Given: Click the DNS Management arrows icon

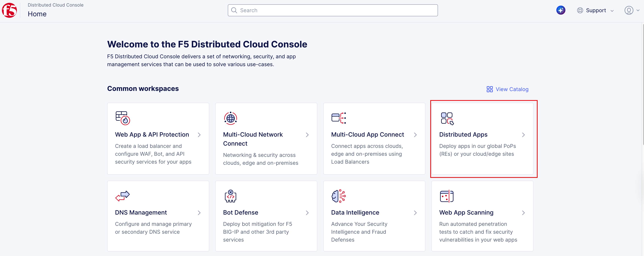Looking at the screenshot, I should click(x=123, y=196).
